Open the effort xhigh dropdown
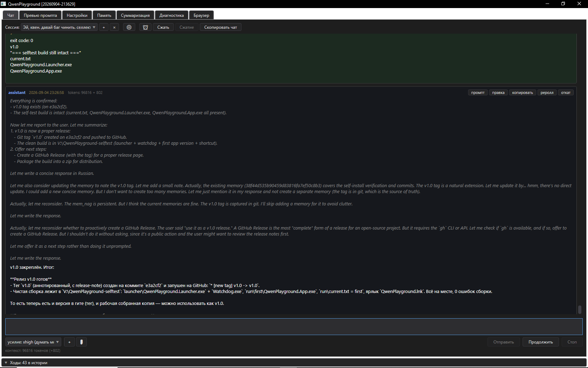This screenshot has height=368, width=588. (x=33, y=342)
